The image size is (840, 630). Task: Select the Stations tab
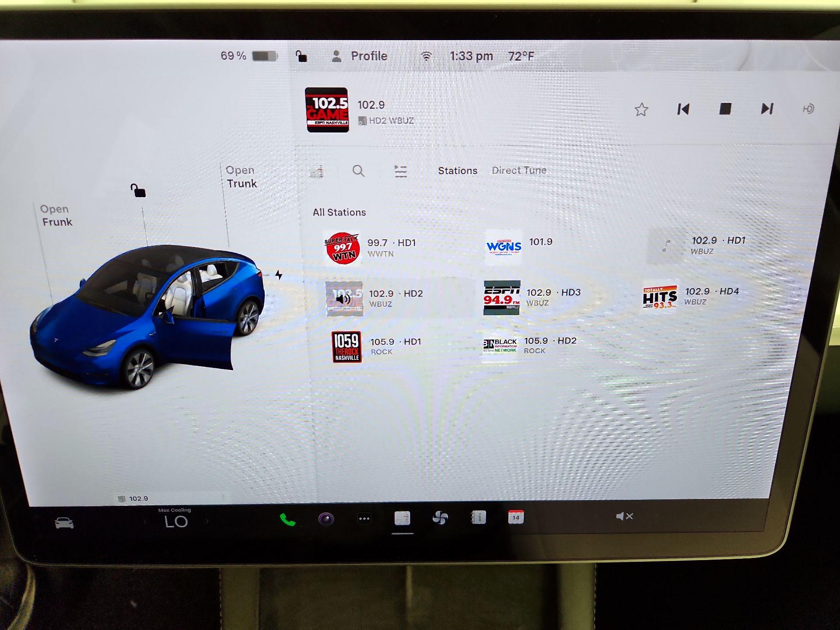(x=458, y=171)
